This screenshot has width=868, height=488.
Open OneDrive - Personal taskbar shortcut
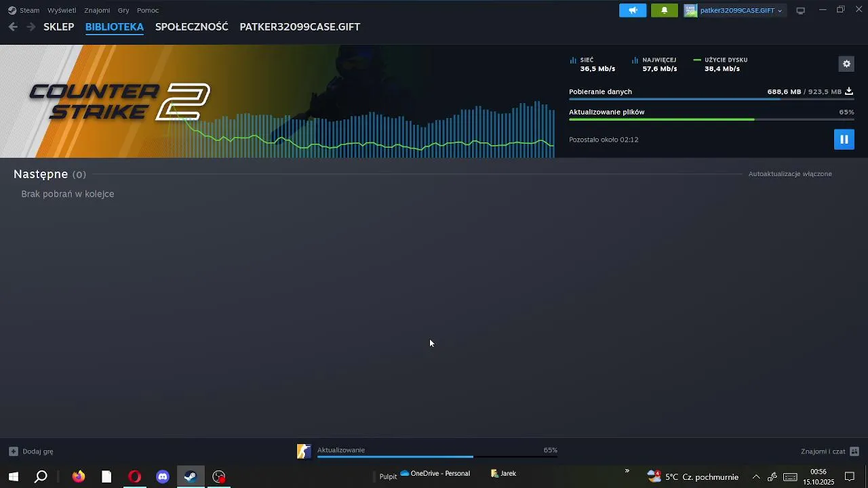435,474
